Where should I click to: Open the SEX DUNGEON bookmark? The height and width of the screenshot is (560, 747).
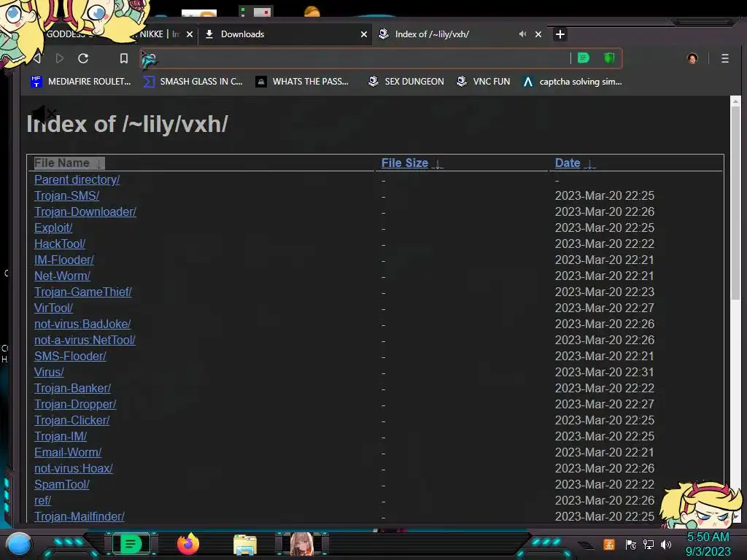coord(406,82)
